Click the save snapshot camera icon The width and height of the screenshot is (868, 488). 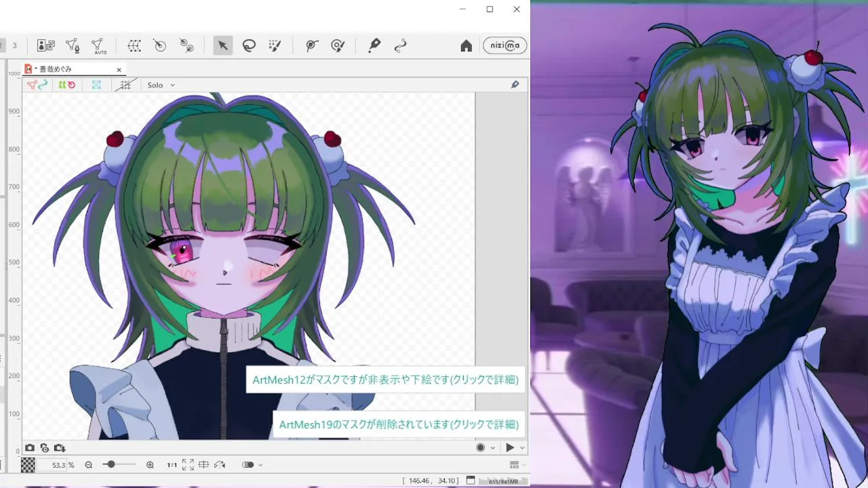coord(60,447)
